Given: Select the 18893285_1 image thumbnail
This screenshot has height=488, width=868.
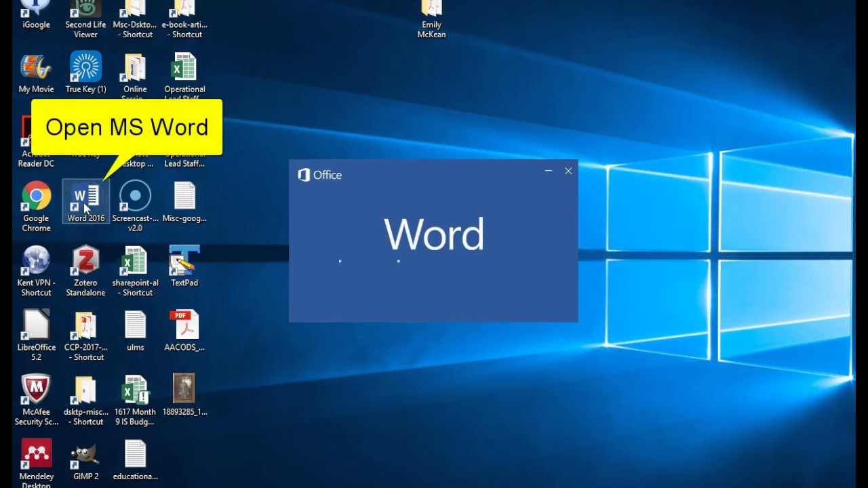Looking at the screenshot, I should tap(184, 395).
